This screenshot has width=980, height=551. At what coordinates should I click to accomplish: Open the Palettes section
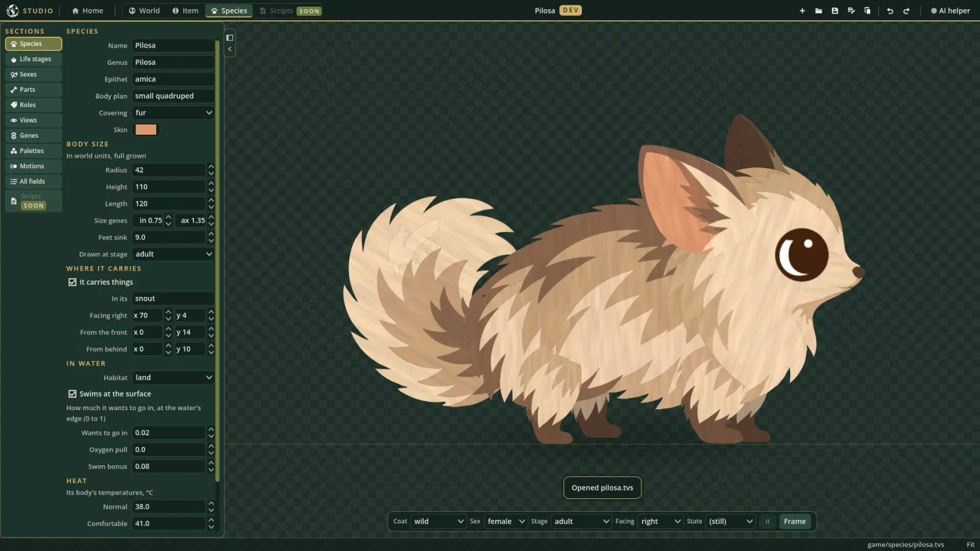[x=34, y=151]
